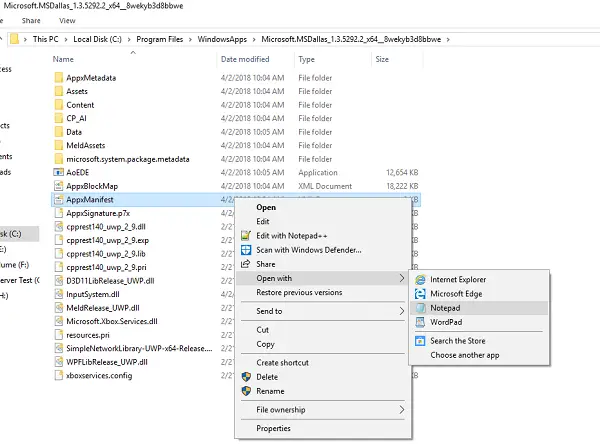
Task: Open the View ribbon tab
Action: pyautogui.click(x=67, y=21)
